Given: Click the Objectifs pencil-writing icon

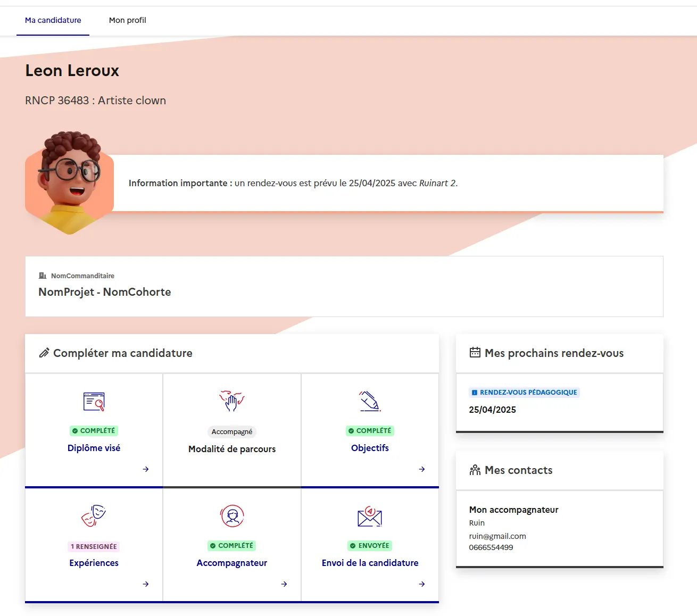Looking at the screenshot, I should click(x=370, y=402).
